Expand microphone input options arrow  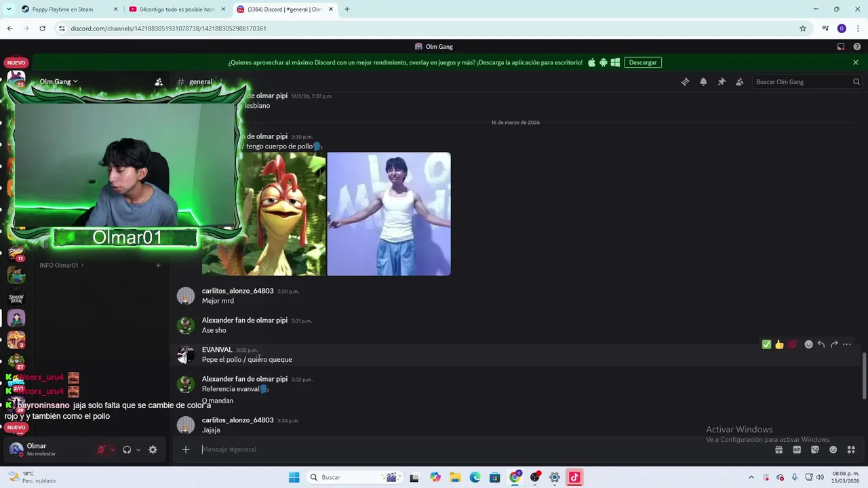tap(113, 449)
